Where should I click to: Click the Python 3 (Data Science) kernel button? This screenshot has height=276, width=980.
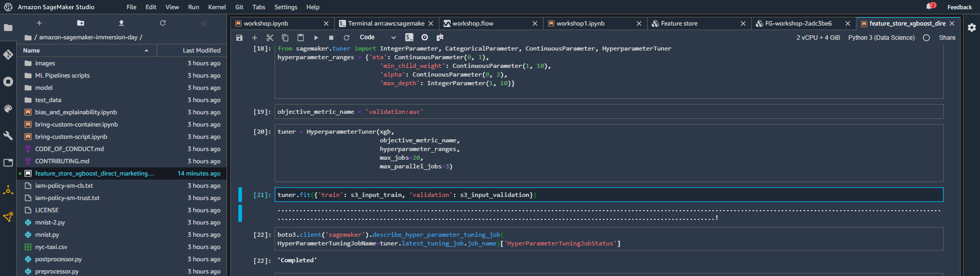[x=881, y=38]
